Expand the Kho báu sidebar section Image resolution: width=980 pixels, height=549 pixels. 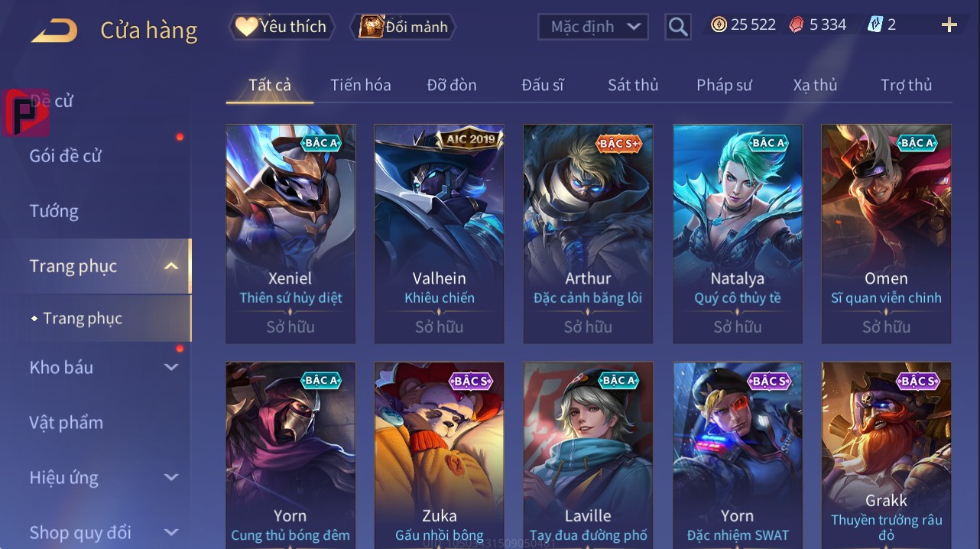(x=171, y=367)
